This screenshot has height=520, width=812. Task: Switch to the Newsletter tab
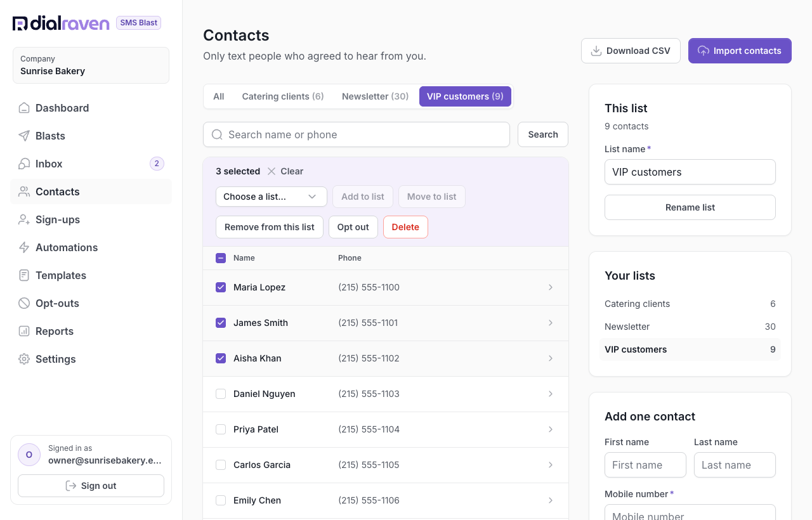[375, 96]
